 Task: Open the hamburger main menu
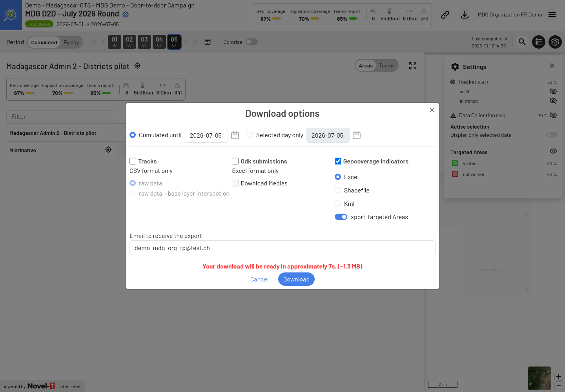click(x=552, y=15)
